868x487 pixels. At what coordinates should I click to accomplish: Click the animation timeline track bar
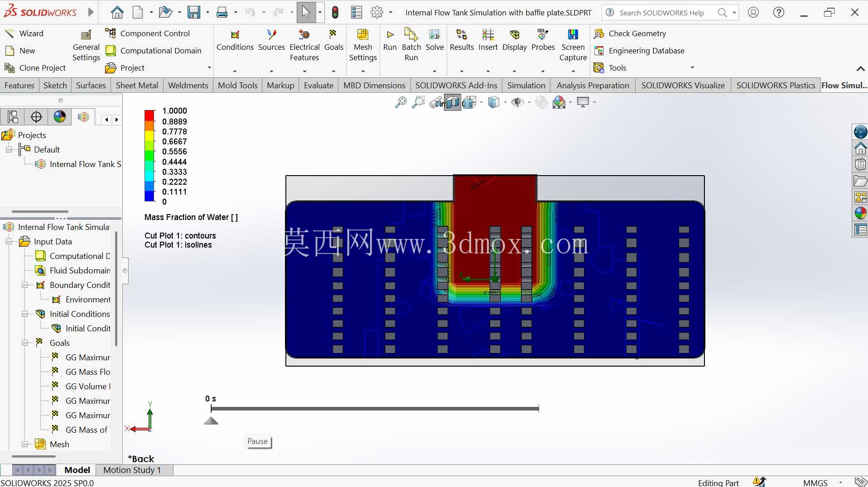[375, 409]
